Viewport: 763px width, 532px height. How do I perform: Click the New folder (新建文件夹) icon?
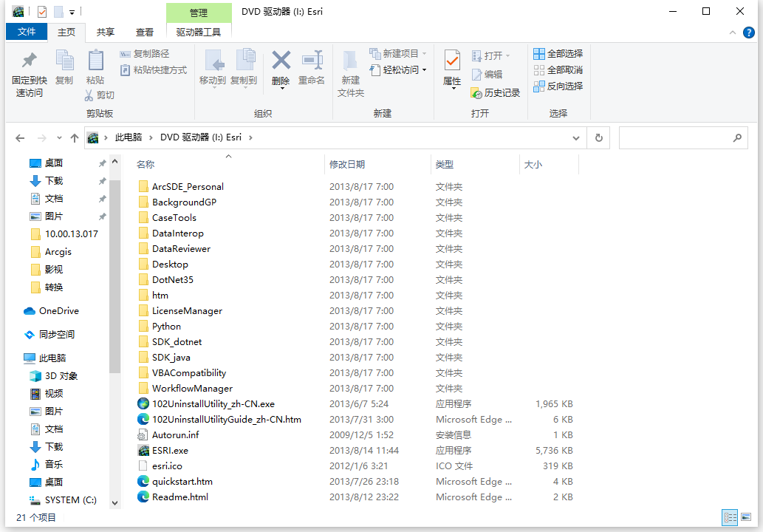[350, 61]
